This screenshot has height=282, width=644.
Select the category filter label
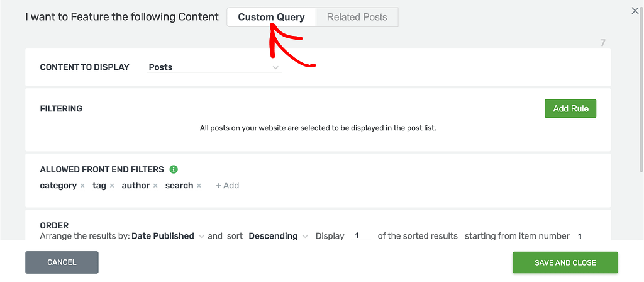click(x=58, y=186)
